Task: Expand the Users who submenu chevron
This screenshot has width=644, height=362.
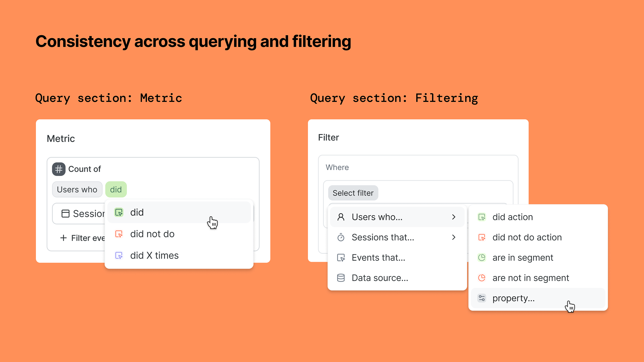Action: tap(454, 217)
